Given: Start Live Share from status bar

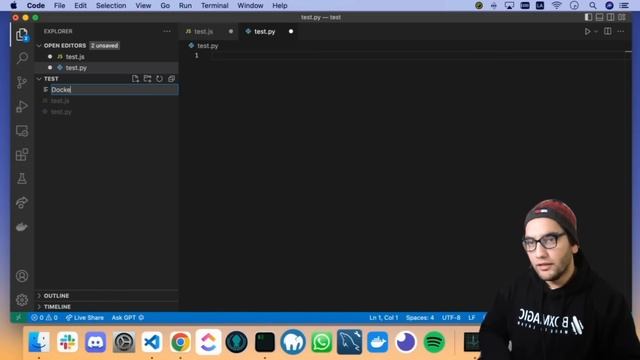Looking at the screenshot, I should coord(85,318).
